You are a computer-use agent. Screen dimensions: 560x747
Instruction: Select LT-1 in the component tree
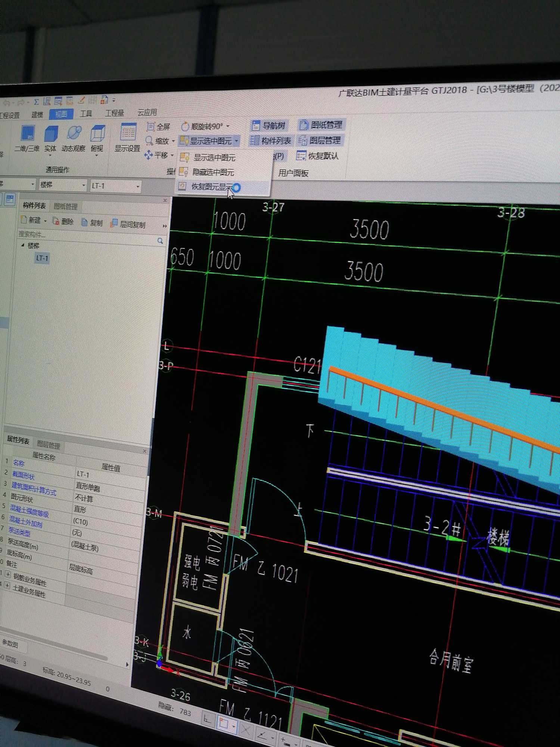coord(42,258)
